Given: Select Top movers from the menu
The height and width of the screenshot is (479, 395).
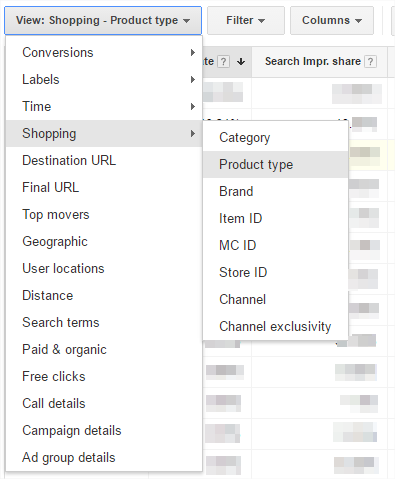Looking at the screenshot, I should click(104, 215).
